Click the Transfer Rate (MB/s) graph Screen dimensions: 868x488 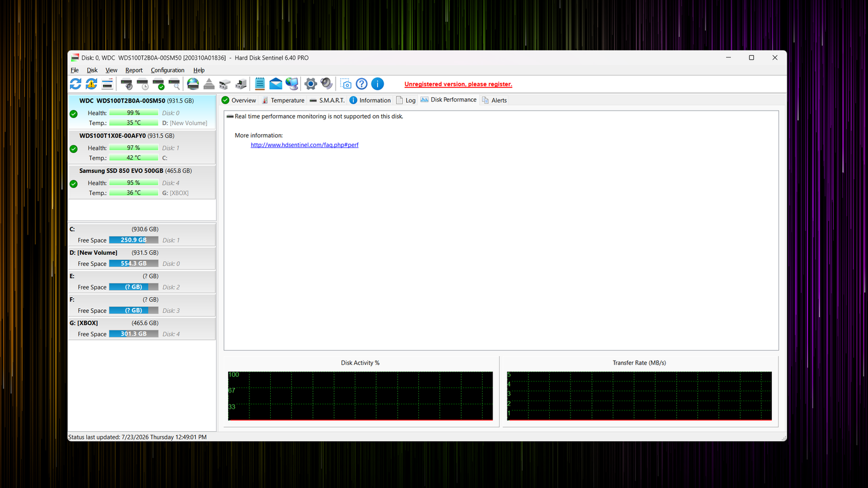639,396
